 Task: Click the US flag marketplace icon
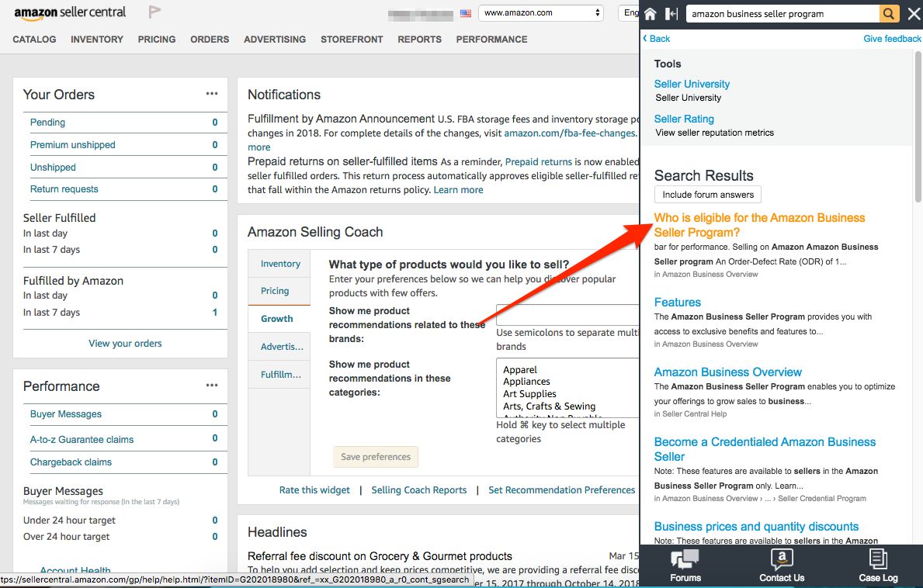(466, 13)
